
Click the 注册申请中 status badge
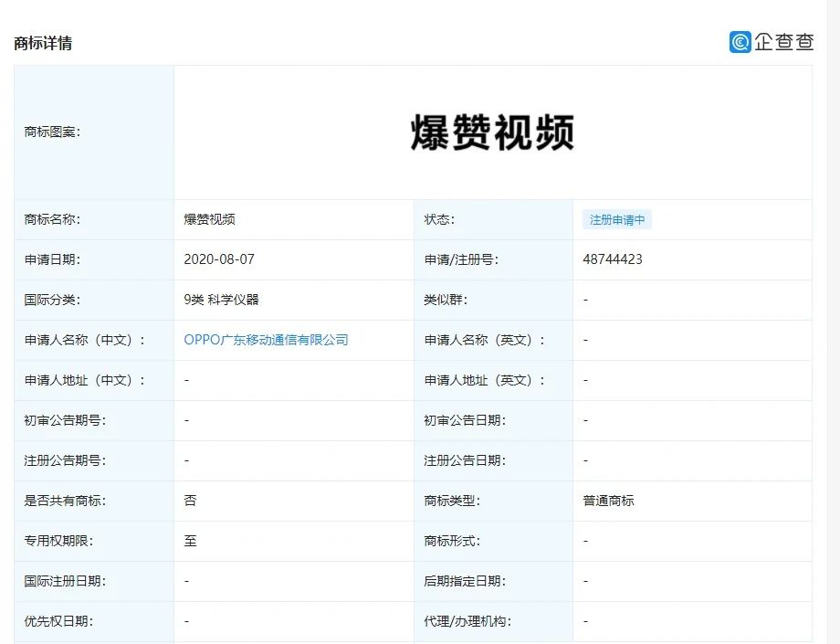pyautogui.click(x=617, y=220)
